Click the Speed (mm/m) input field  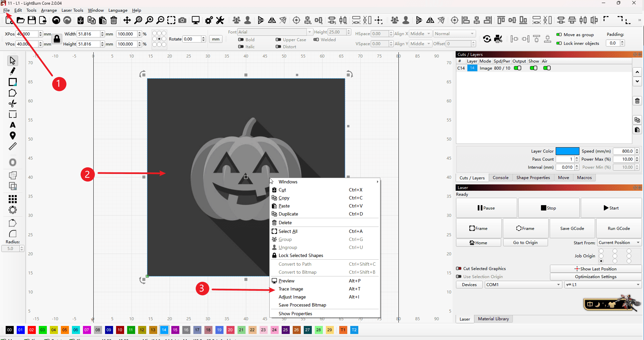(x=624, y=151)
